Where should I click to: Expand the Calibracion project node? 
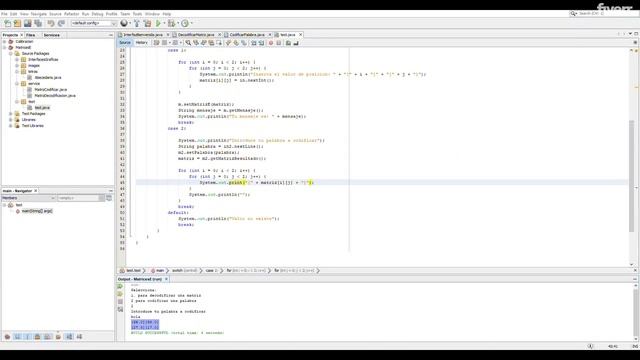coord(5,42)
